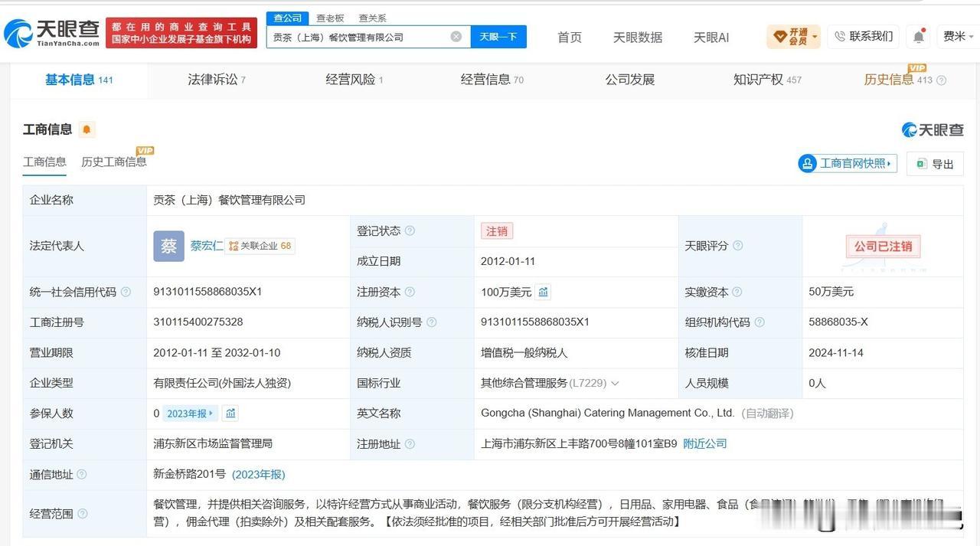Go to 首页 in top navigation

pos(570,37)
